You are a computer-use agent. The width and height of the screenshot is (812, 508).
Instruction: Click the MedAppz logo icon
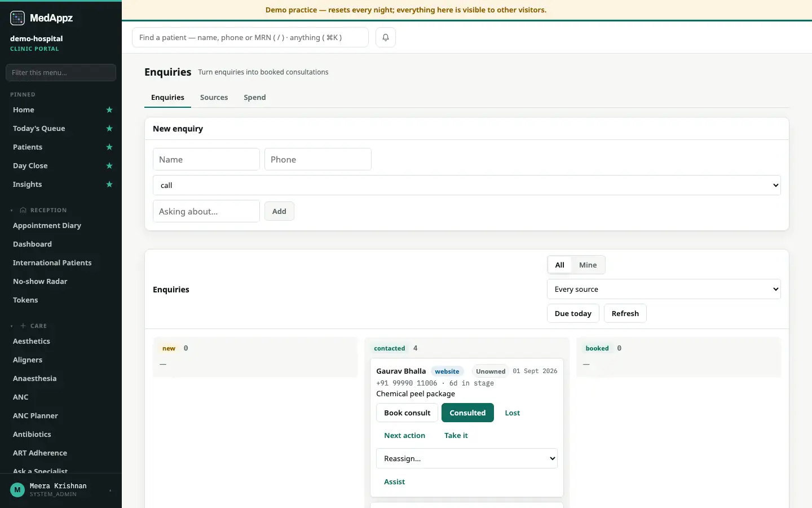tap(17, 18)
